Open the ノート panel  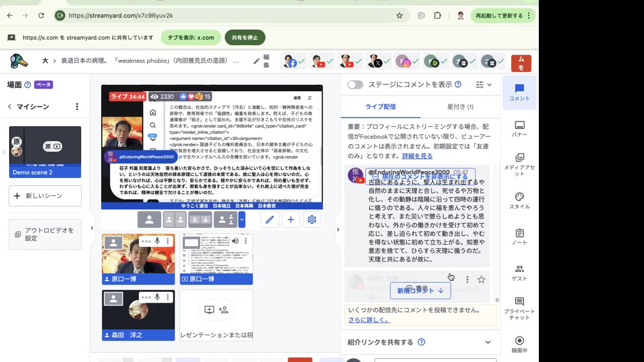(519, 237)
